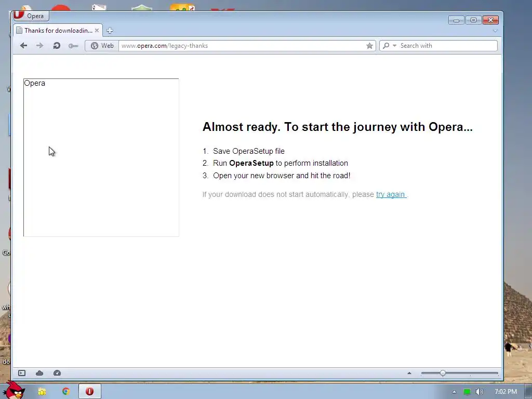This screenshot has height=399, width=532.
Task: Click 'Run OperaSetup to perform installation' step
Action: (281, 163)
